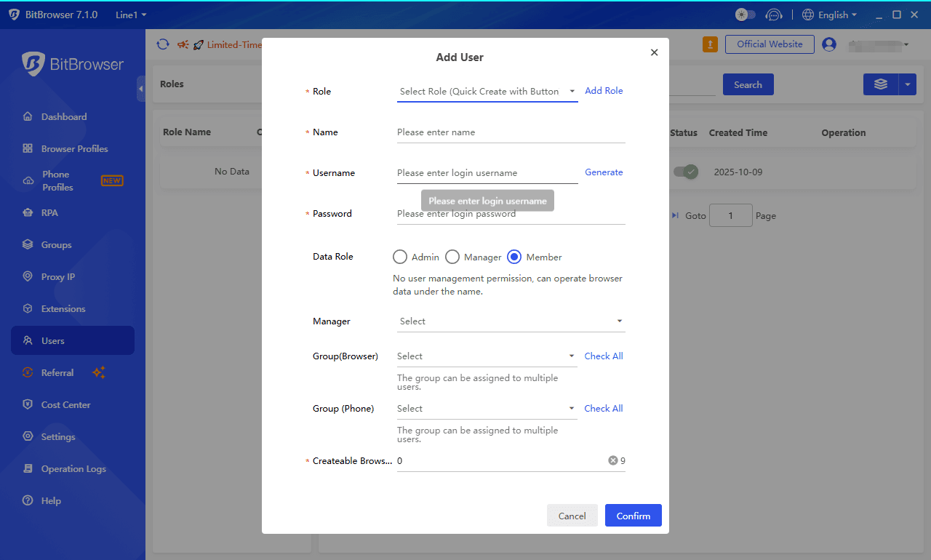Click the layers display icon beside Search
This screenshot has height=560, width=931.
click(x=879, y=84)
